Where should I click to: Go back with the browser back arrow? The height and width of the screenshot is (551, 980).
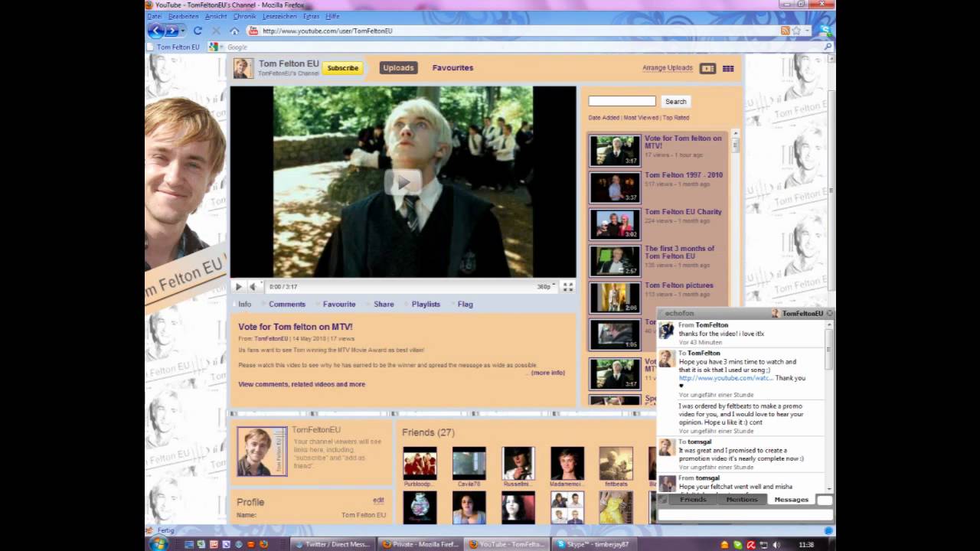[156, 31]
